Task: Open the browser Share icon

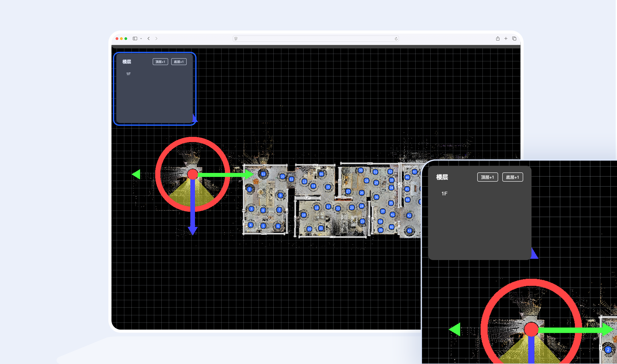Action: click(x=498, y=39)
